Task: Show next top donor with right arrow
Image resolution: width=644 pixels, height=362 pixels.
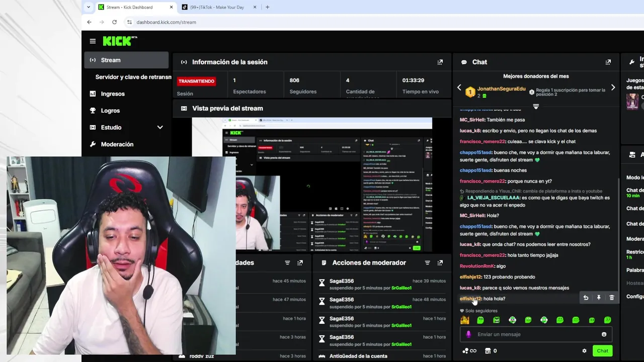Action: (x=613, y=87)
